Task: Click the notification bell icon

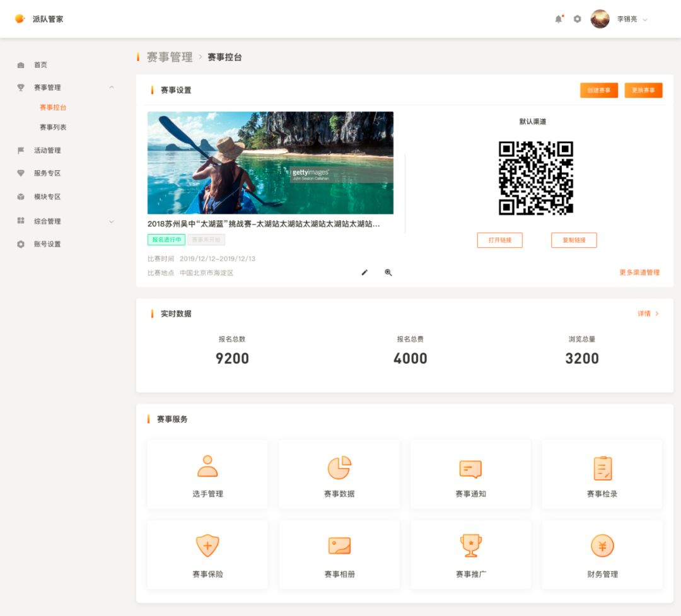Action: (x=558, y=19)
